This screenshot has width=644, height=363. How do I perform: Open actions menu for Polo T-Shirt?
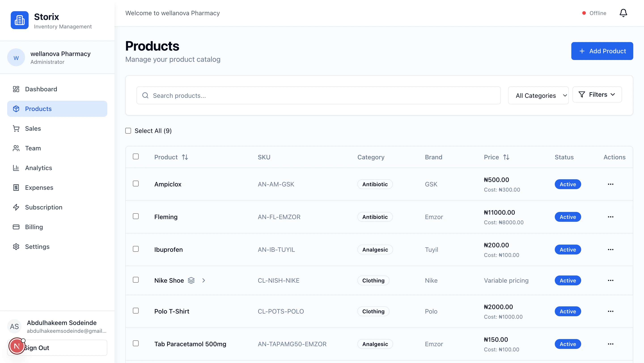click(610, 311)
